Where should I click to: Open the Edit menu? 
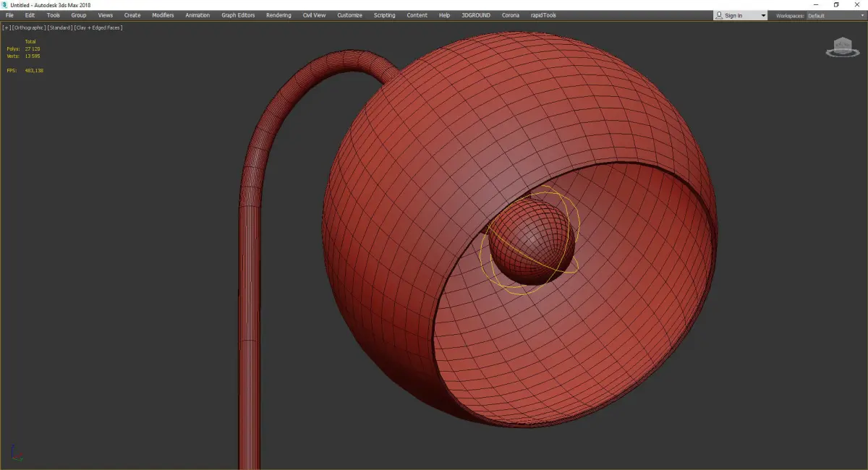30,15
